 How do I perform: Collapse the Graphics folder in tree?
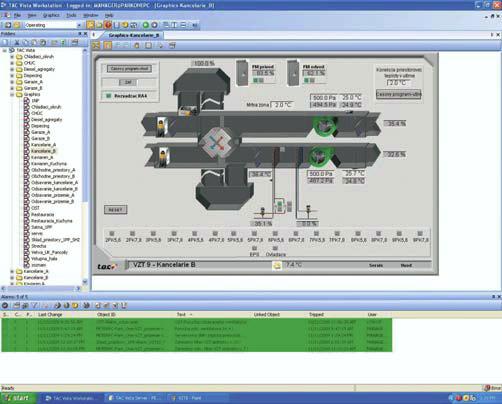(x=12, y=95)
